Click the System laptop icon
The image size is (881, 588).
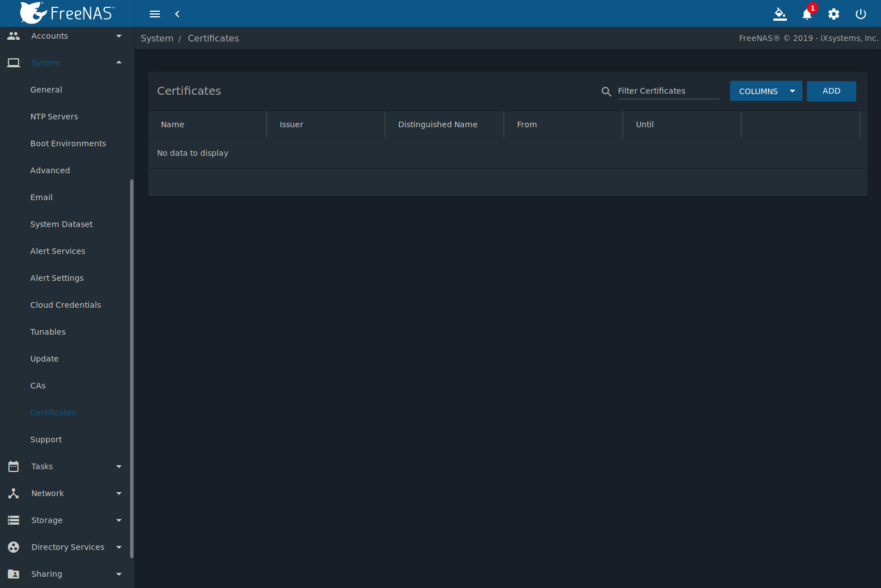click(x=13, y=63)
